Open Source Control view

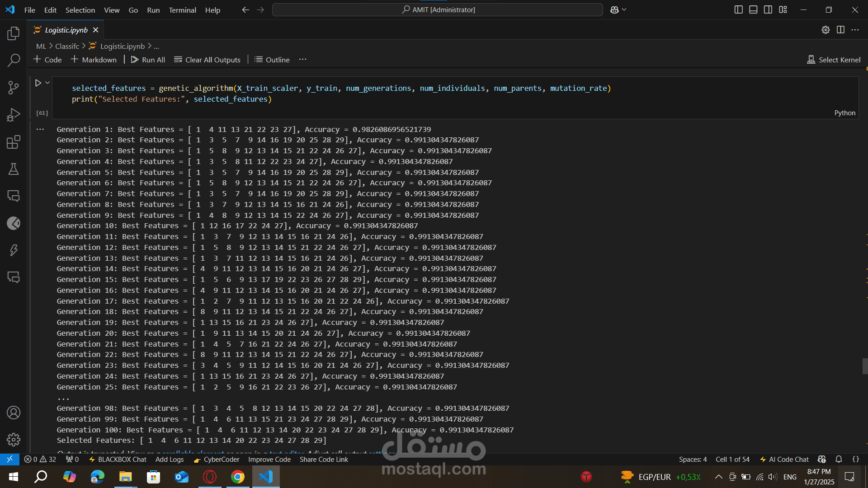14,87
